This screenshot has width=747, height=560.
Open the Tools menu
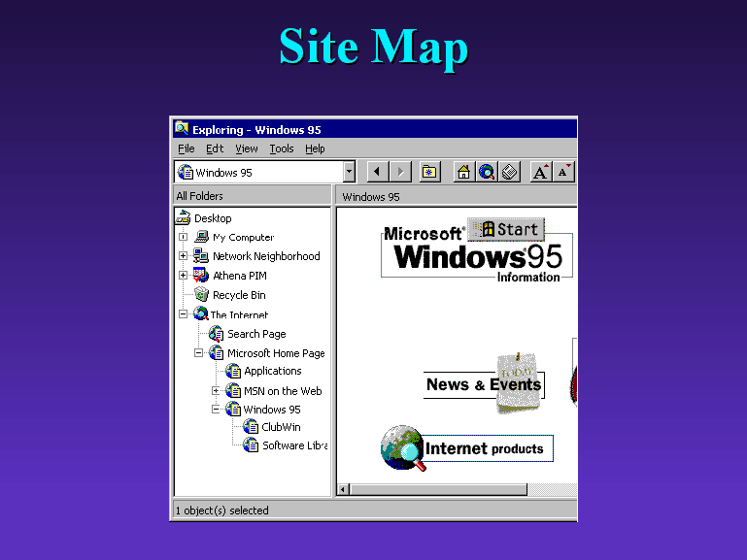click(282, 148)
